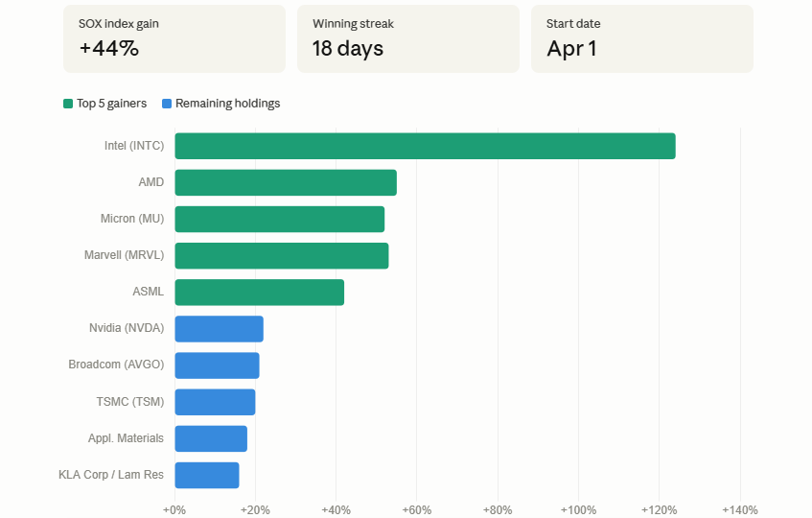This screenshot has height=518, width=812.
Task: Select the Winning streak 18 days card
Action: point(408,38)
